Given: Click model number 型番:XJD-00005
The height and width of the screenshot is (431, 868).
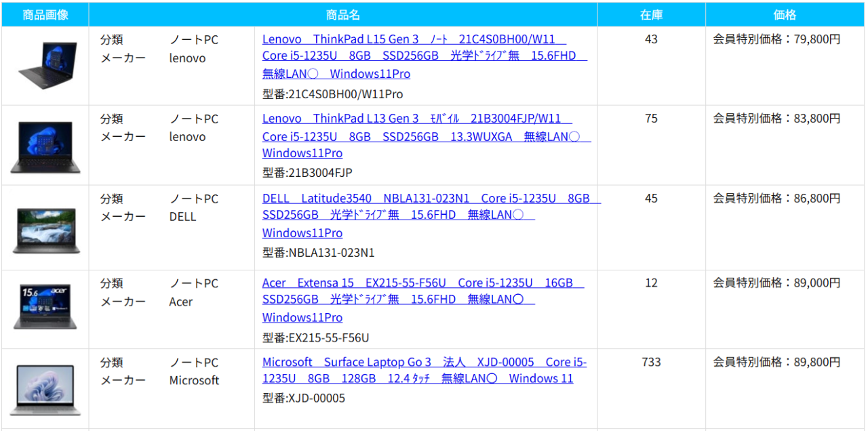Looking at the screenshot, I should [304, 398].
